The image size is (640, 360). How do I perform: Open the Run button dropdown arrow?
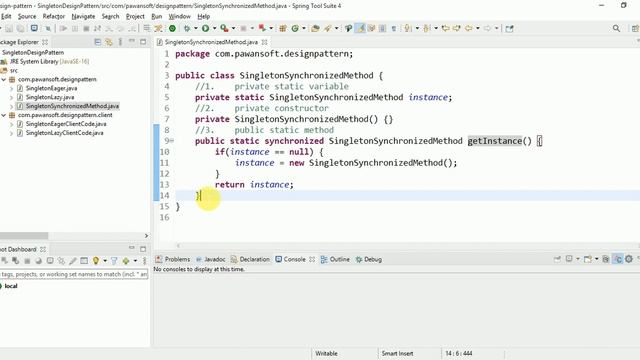coord(214,28)
